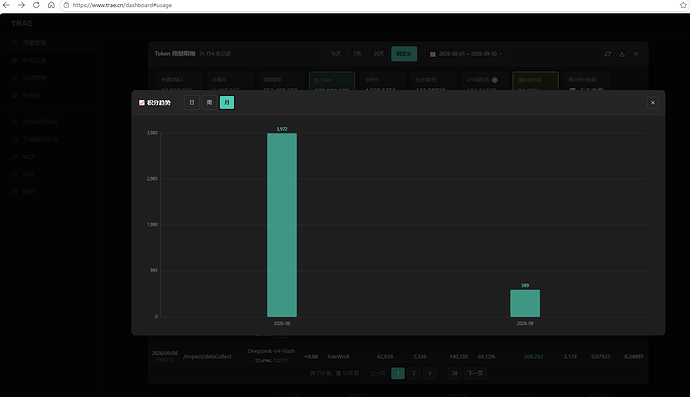Click DeepSeek-V4-Flash model name in table
This screenshot has width=690, height=397.
271,351
